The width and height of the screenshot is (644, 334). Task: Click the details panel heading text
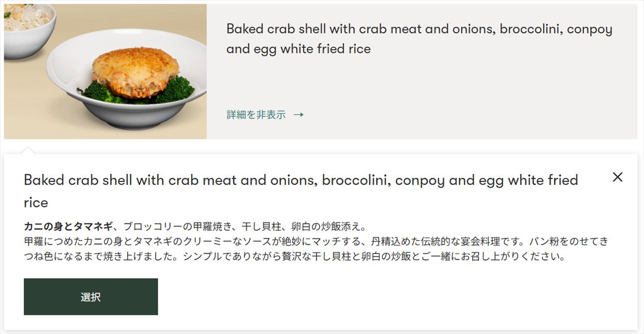[301, 181]
